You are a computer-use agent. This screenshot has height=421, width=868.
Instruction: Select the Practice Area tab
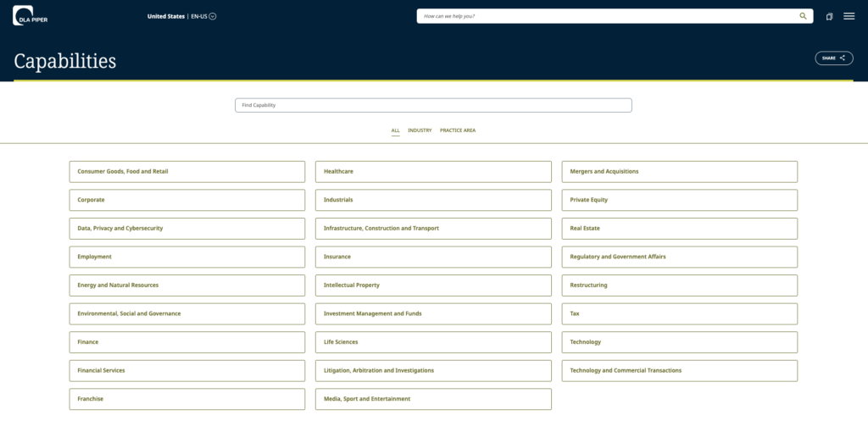click(457, 130)
